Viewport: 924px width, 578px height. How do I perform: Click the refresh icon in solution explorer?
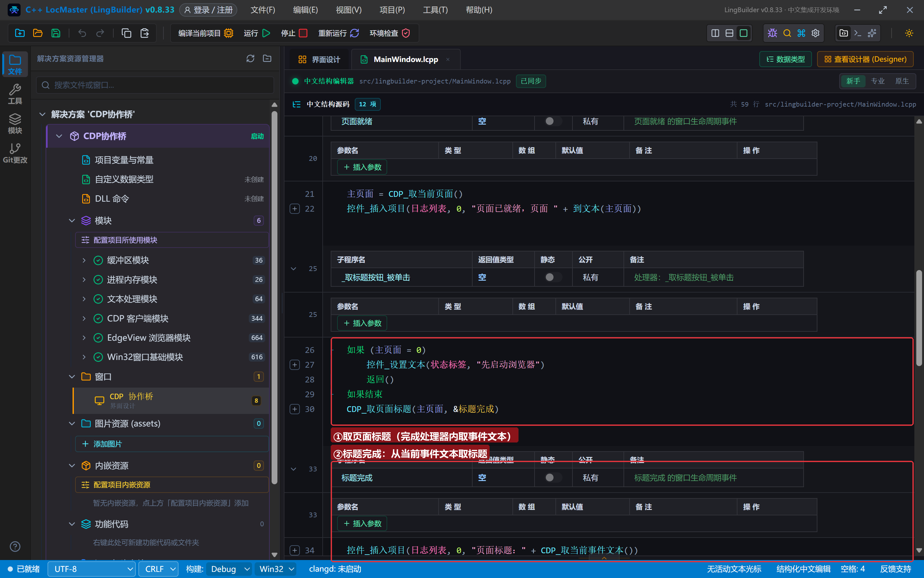coord(250,58)
